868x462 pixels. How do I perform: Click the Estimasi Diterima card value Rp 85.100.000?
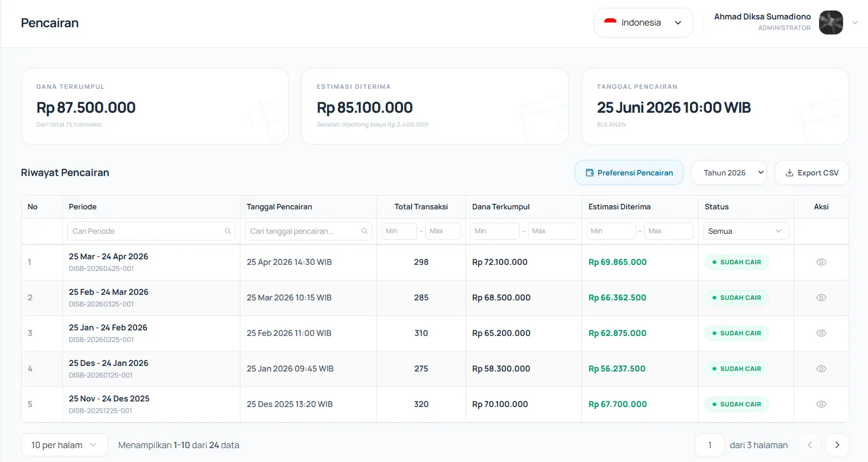[x=365, y=108]
